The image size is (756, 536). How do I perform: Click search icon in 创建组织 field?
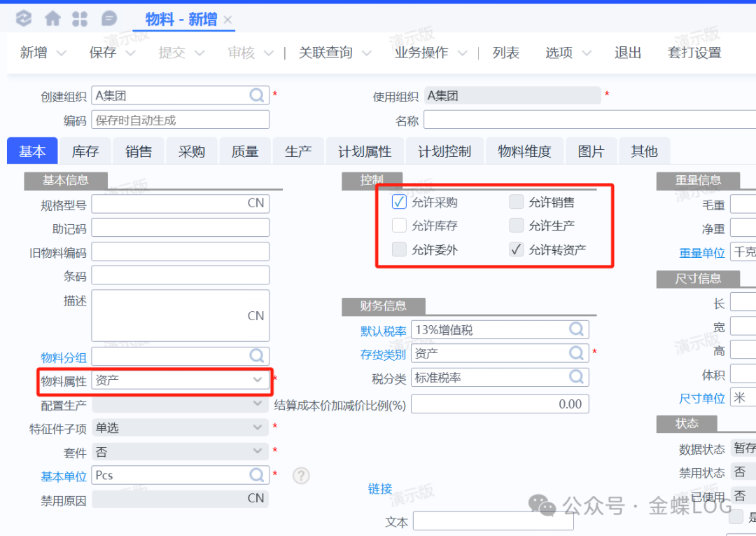tap(257, 95)
